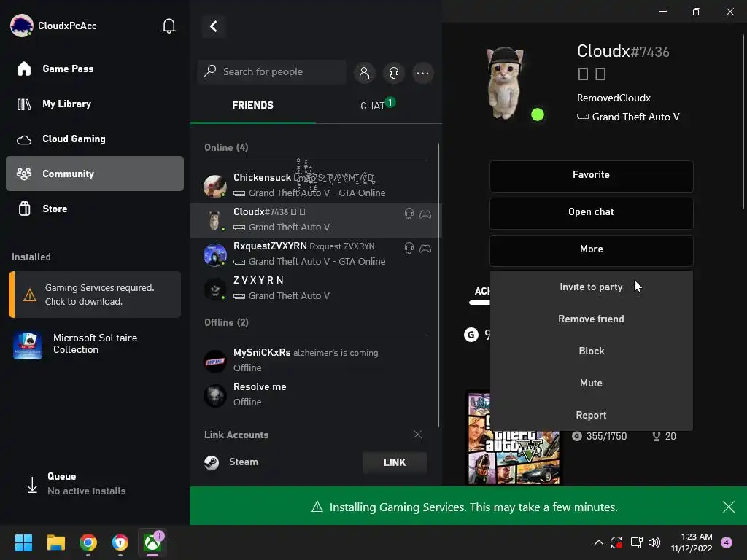Switch to the CHAT tab

(379, 105)
